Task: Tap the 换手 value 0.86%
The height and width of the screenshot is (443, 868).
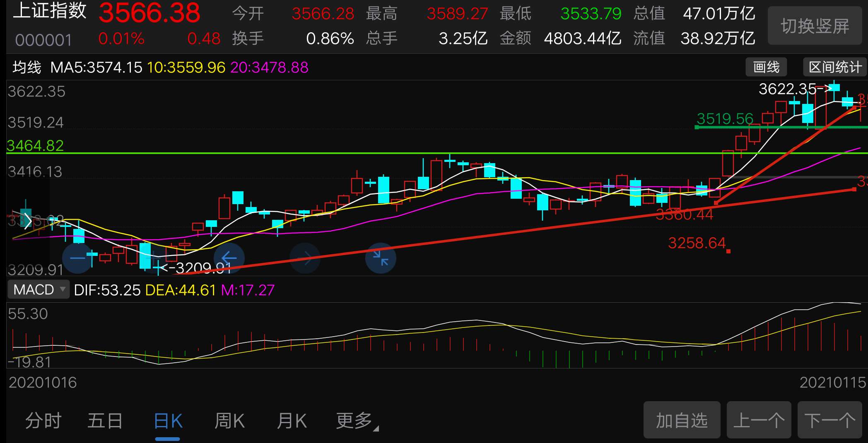Action: pos(330,39)
